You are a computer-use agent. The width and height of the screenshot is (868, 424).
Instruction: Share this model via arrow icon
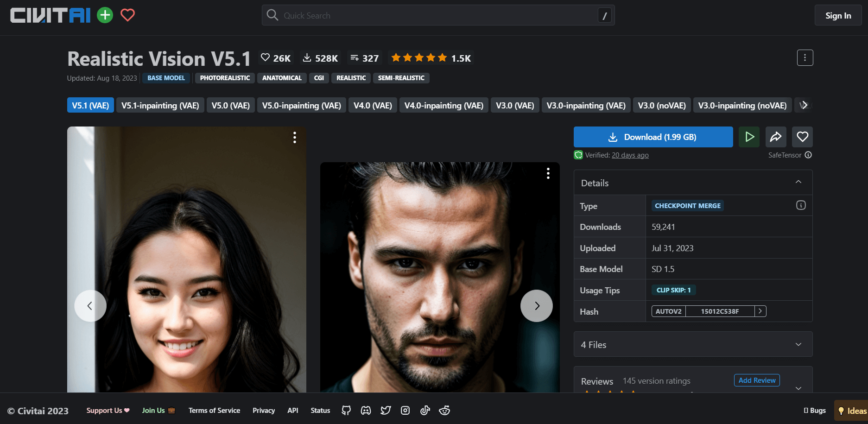pyautogui.click(x=776, y=137)
